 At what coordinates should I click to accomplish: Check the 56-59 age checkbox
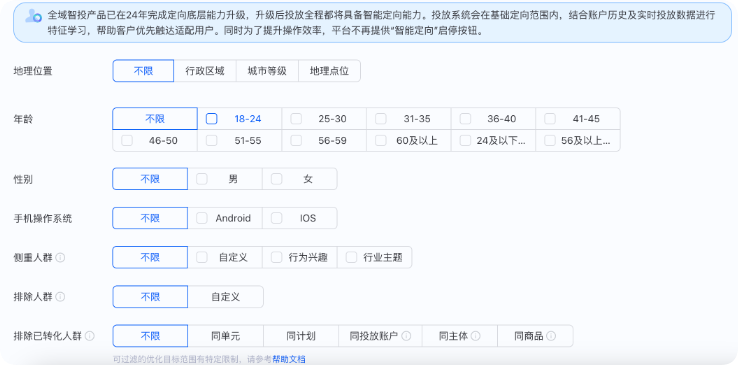(296, 140)
